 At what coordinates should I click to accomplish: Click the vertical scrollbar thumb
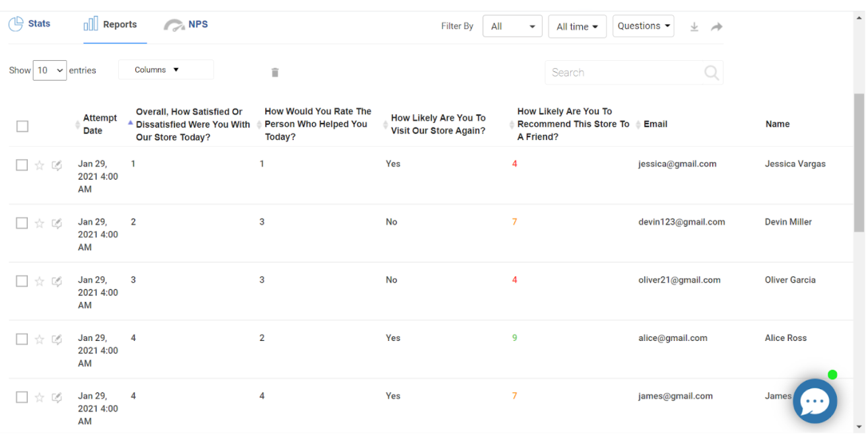859,162
